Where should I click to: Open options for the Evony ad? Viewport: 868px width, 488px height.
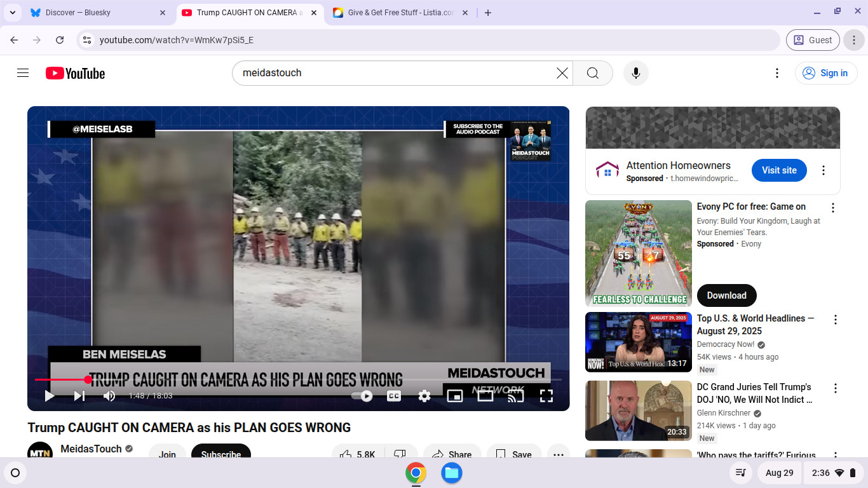(833, 208)
